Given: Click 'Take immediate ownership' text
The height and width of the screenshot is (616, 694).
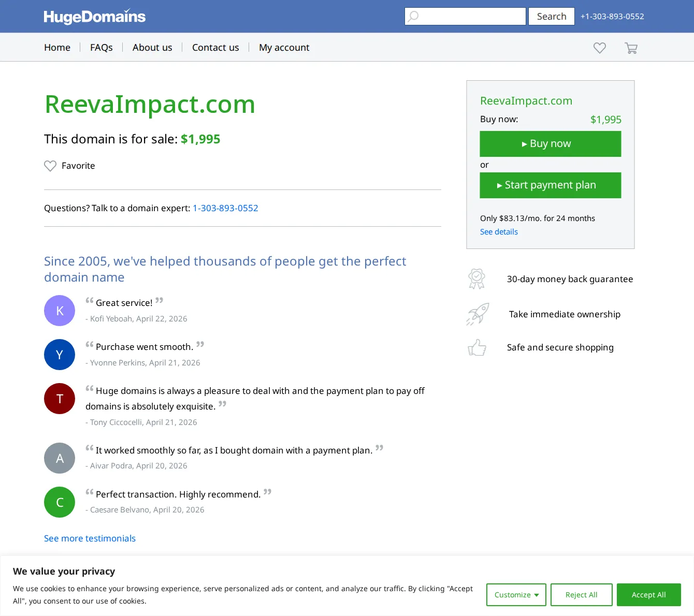Looking at the screenshot, I should [565, 314].
